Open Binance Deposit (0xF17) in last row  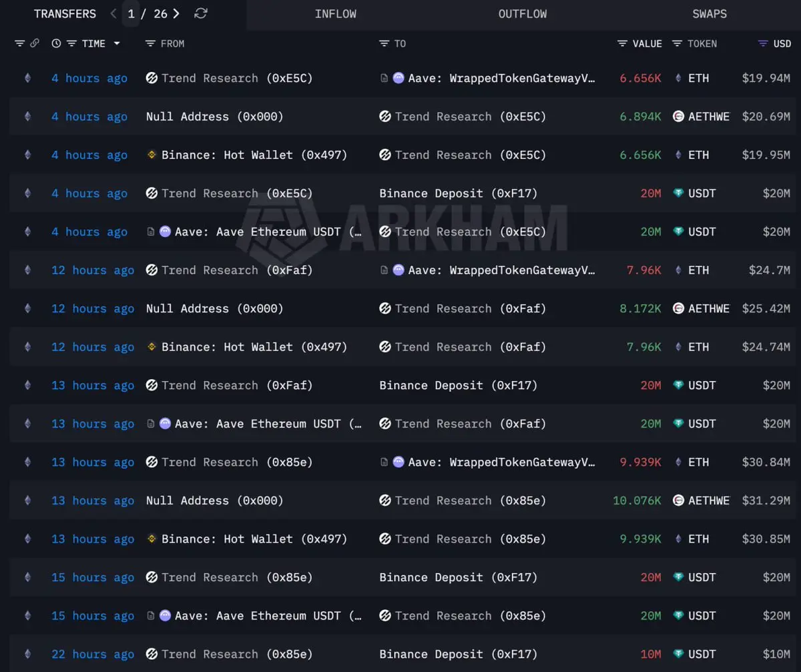[x=459, y=654]
